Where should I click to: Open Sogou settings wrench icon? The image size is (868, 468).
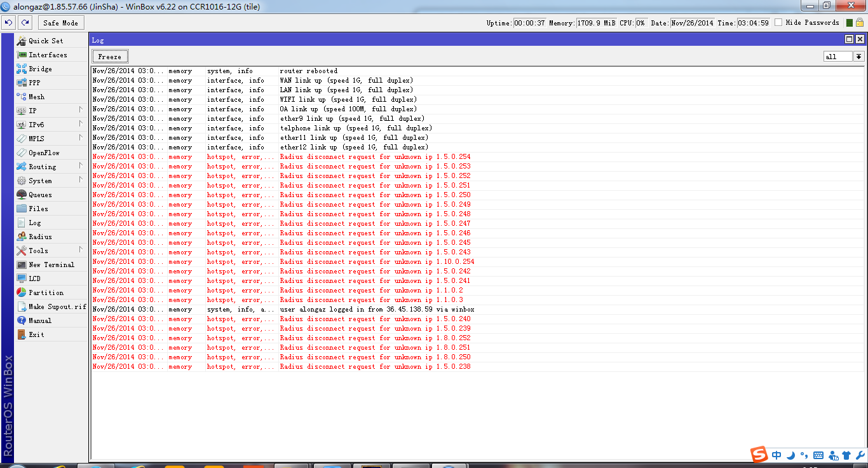click(860, 455)
